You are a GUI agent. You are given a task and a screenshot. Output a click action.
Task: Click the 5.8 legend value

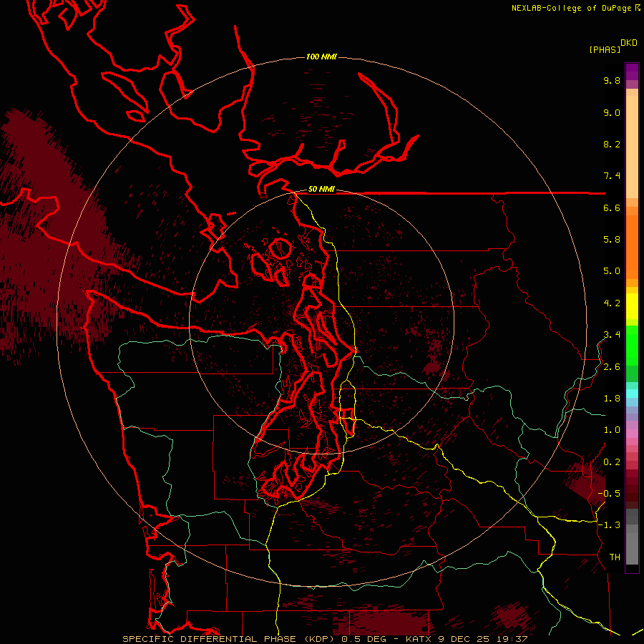(612, 240)
